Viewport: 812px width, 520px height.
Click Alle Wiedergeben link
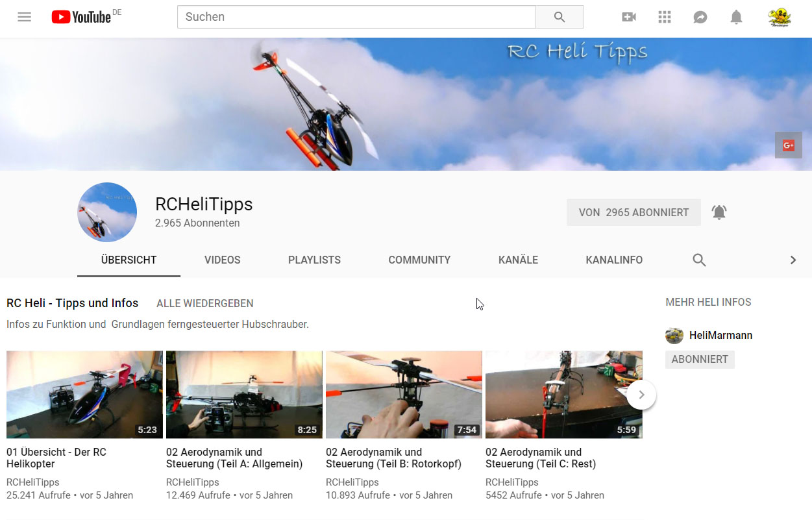[x=205, y=304]
